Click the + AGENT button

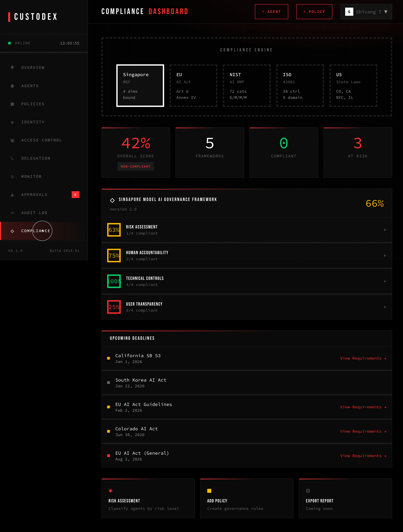pos(271,12)
